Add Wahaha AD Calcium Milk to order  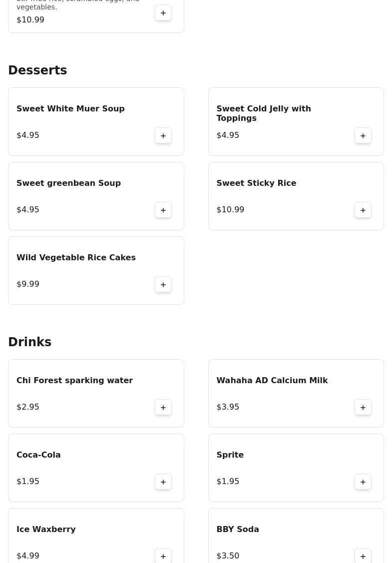tap(363, 407)
